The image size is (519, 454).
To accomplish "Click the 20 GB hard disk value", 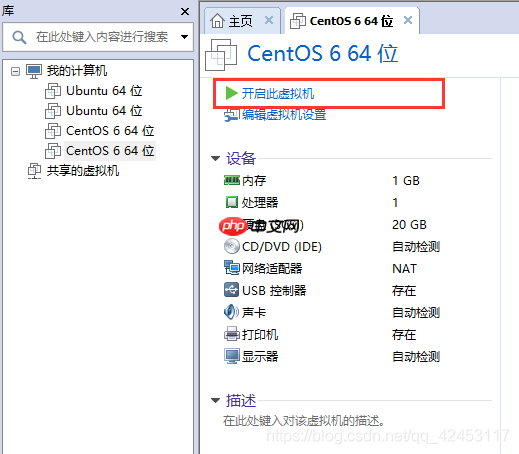I will (x=409, y=225).
